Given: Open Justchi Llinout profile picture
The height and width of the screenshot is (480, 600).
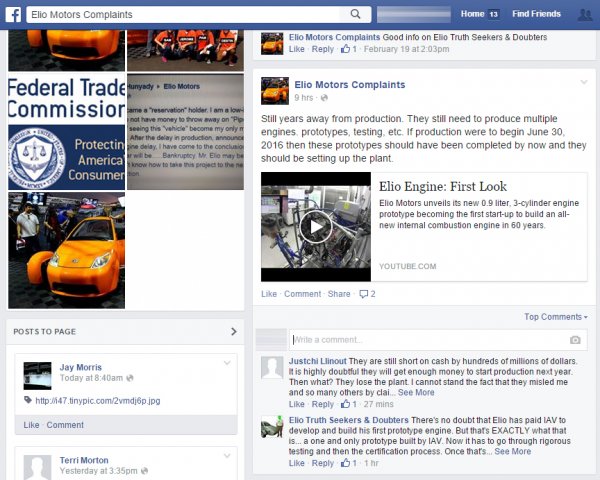Looking at the screenshot, I should pos(272,367).
